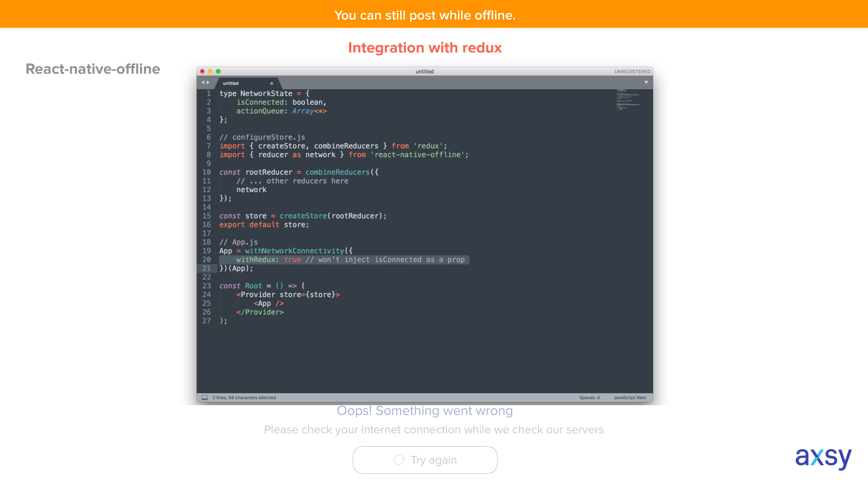
Task: Click the back navigation arrow in tab bar
Action: point(202,82)
